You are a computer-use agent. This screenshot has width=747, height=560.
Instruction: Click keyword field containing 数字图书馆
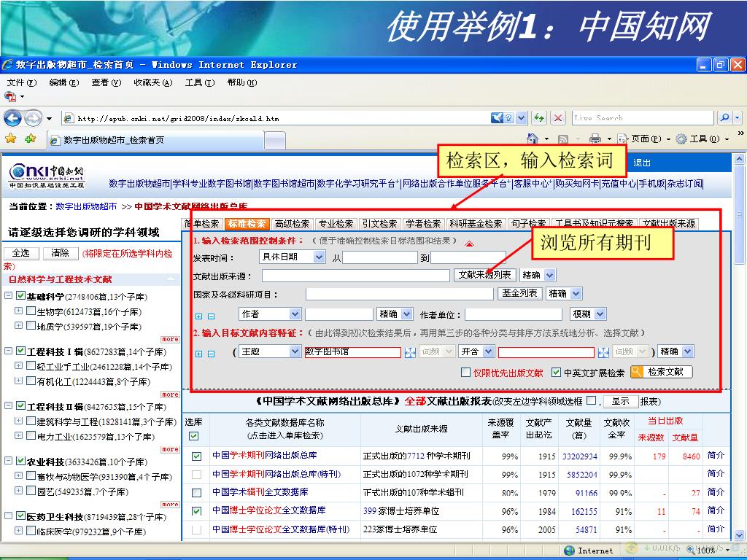[x=352, y=352]
